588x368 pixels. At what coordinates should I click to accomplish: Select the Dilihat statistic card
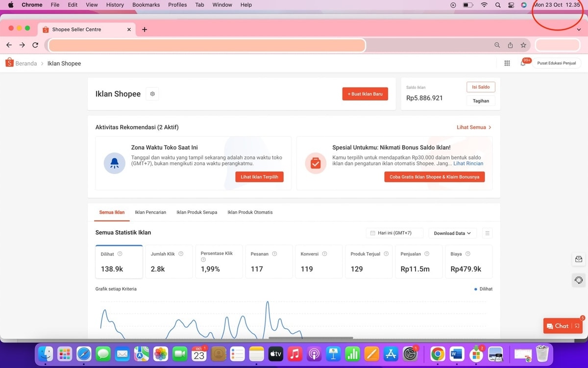point(119,262)
